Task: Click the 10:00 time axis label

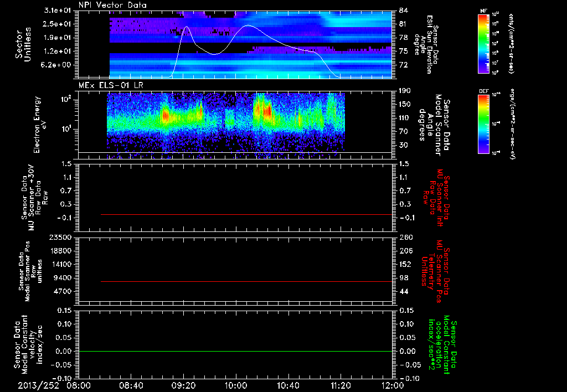Action: coord(236,385)
